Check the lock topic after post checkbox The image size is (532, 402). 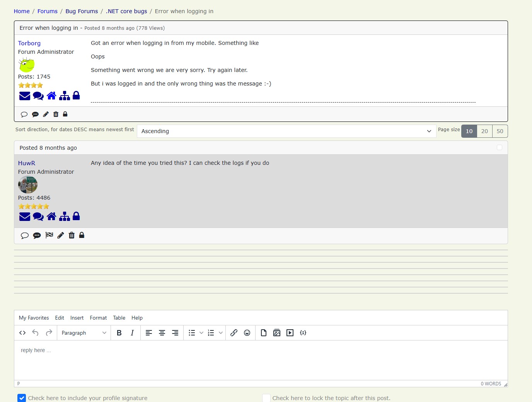click(x=266, y=398)
